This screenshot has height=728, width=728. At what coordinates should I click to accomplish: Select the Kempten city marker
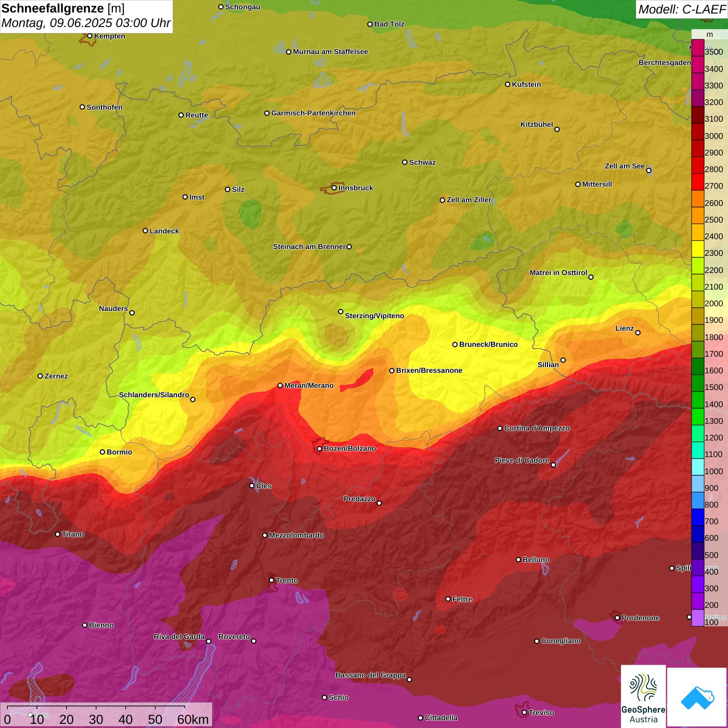[x=89, y=36]
